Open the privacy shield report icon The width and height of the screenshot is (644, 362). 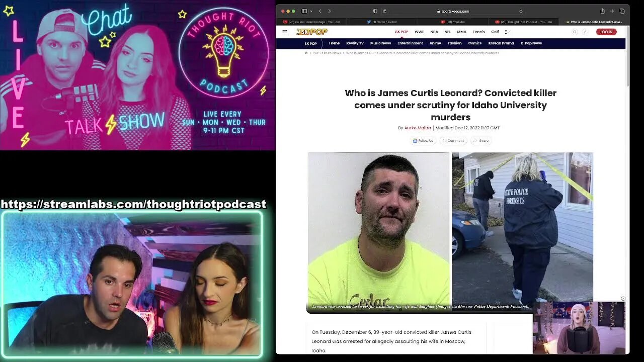(375, 11)
